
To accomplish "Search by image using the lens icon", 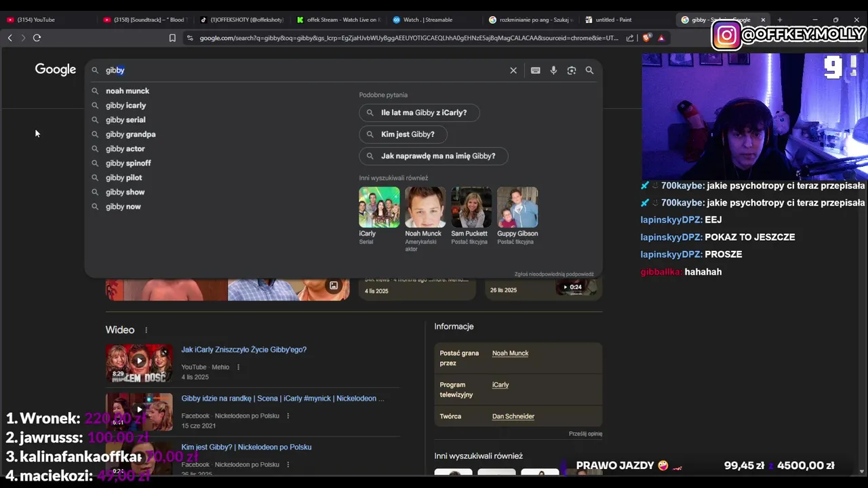I will click(572, 70).
